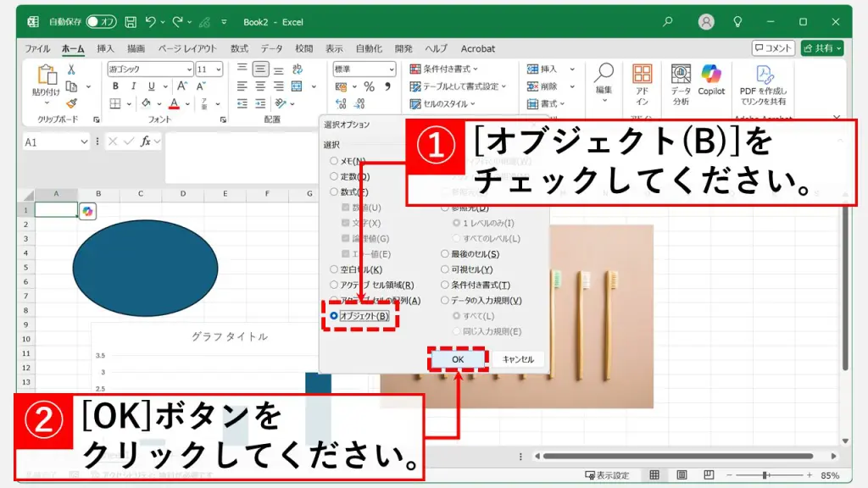Open the ファイル tab
868x488 pixels.
(37, 48)
